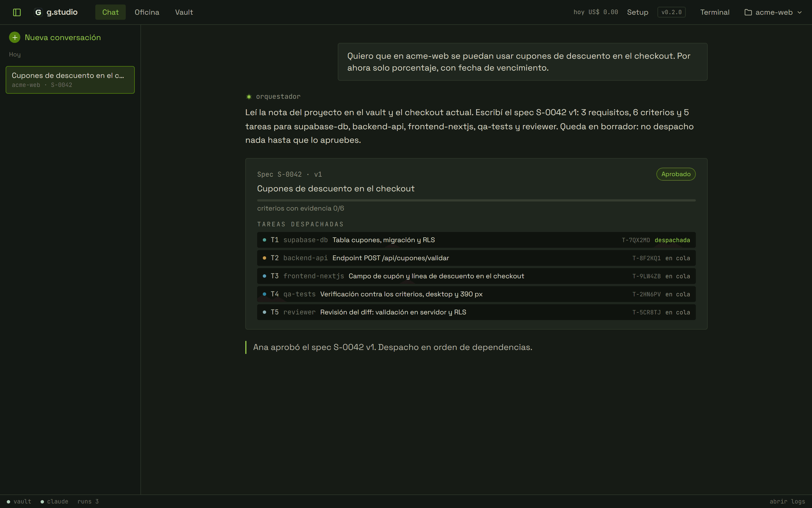Screen dimensions: 812x508
Task: Start a Nueva conversación
Action: tap(55, 37)
